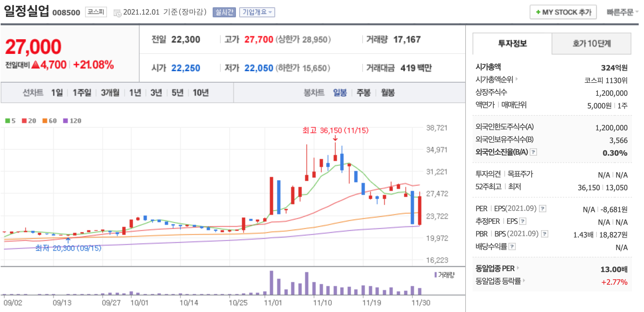
Task: Open the 기업개요 dropdown
Action: point(257,12)
